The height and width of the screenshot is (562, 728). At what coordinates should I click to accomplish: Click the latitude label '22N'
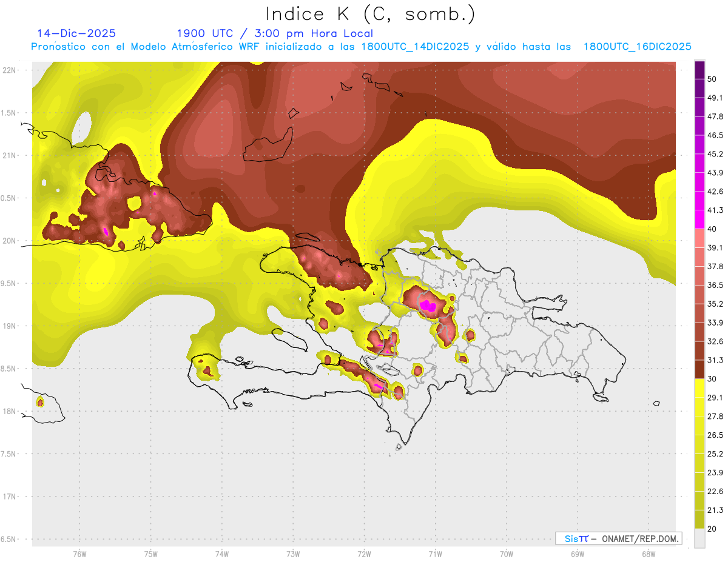[x=10, y=70]
